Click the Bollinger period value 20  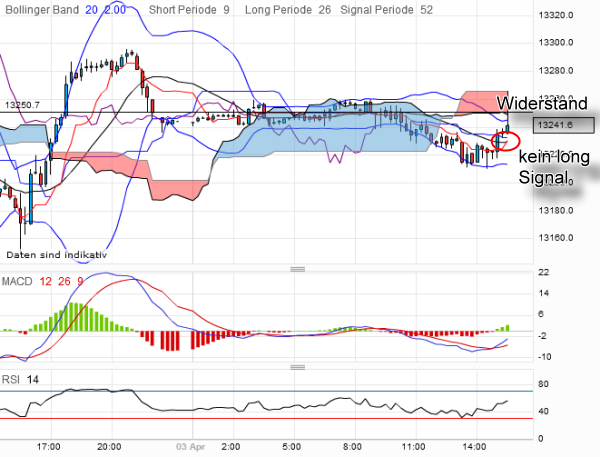point(91,10)
